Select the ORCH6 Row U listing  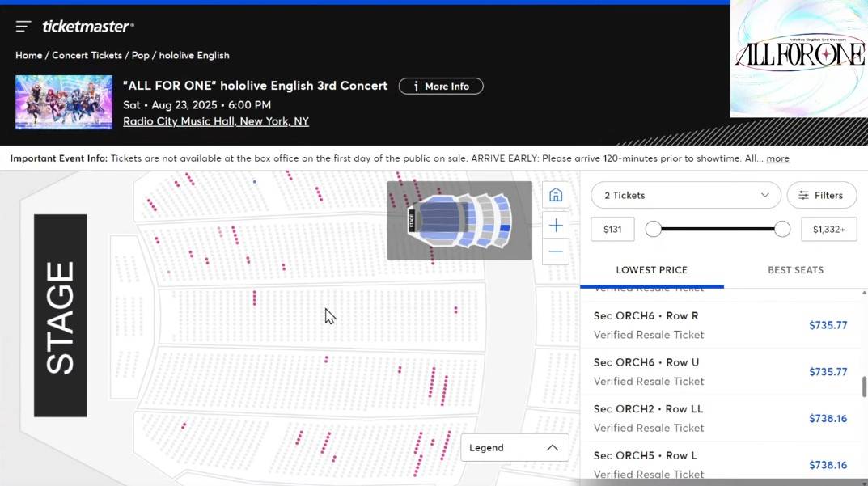point(722,371)
